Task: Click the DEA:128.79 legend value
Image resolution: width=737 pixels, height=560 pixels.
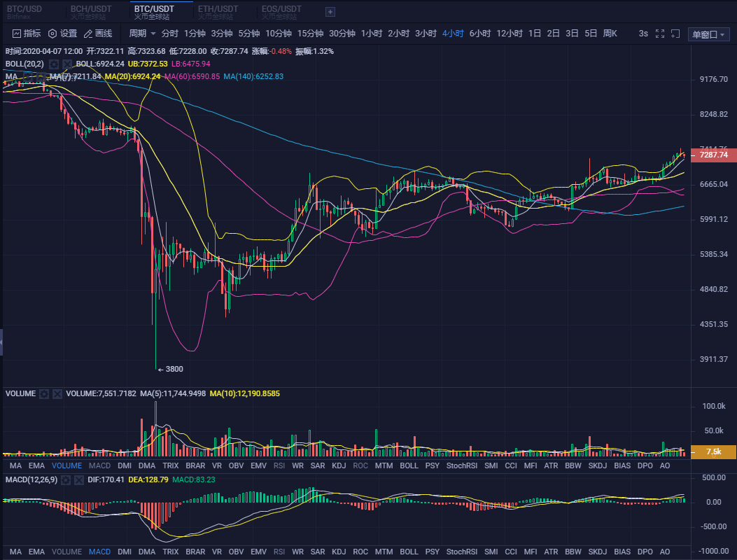Action: tap(148, 479)
